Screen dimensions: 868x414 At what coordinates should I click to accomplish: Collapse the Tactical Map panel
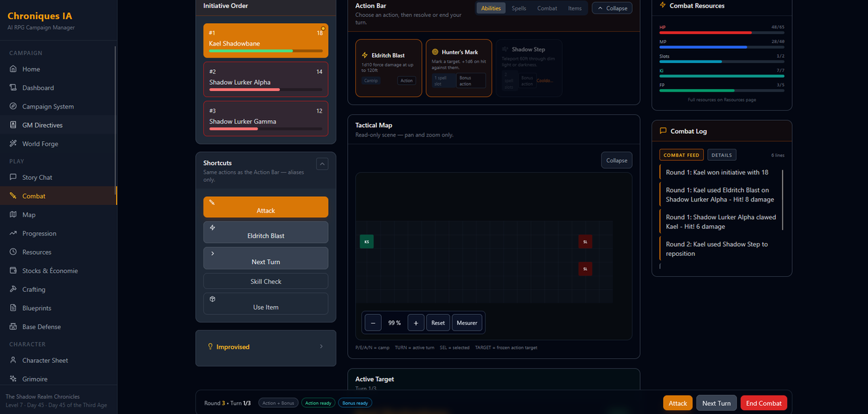pos(616,160)
